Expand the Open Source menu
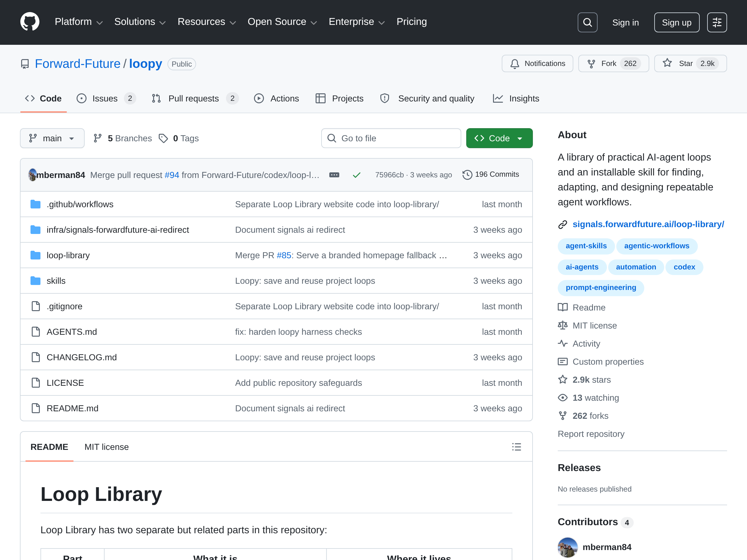 click(x=282, y=22)
